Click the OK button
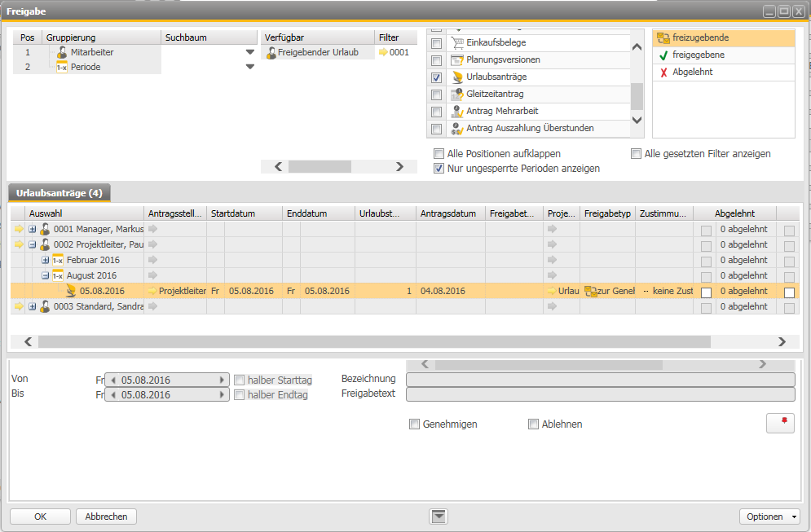This screenshot has width=811, height=532. (x=40, y=516)
